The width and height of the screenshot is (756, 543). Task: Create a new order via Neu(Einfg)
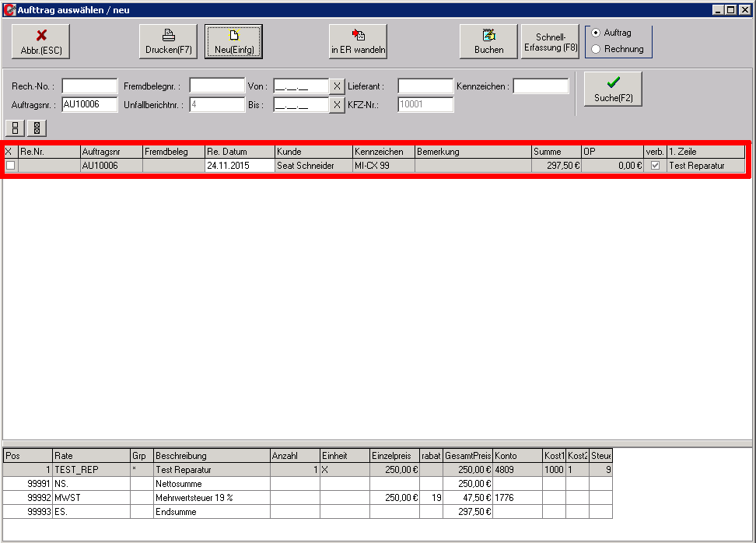pos(233,41)
